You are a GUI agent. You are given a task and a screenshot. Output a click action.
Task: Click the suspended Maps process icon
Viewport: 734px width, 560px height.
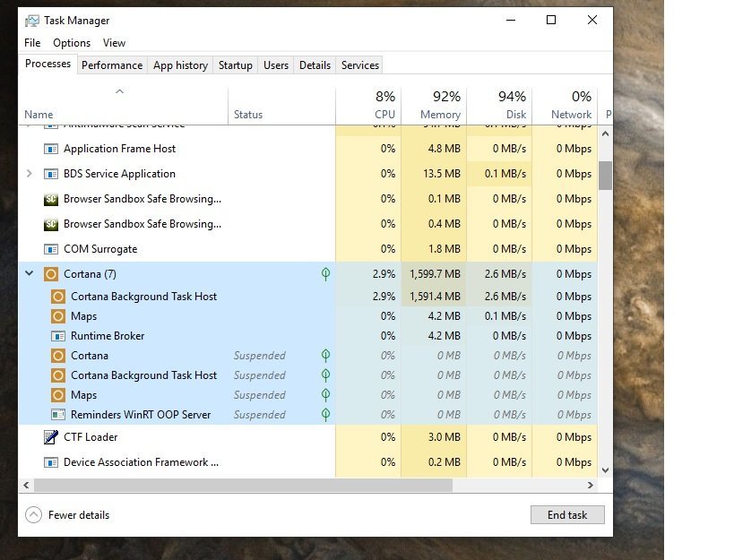click(58, 395)
